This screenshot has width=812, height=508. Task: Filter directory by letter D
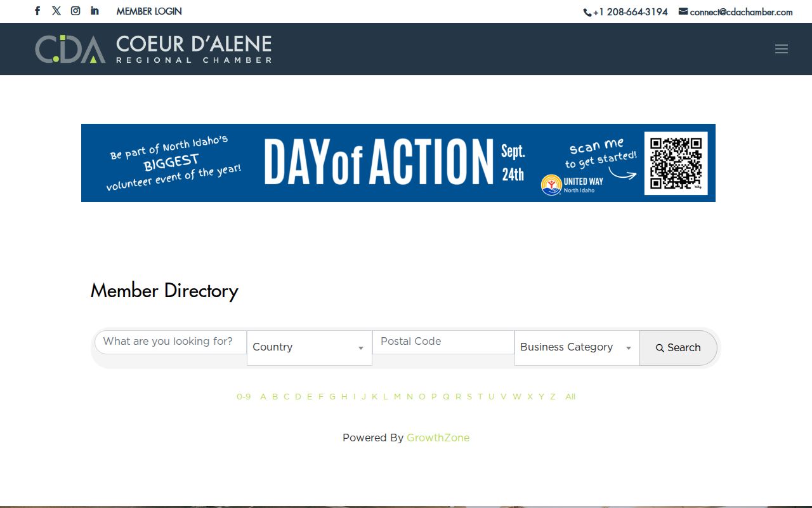pos(298,397)
